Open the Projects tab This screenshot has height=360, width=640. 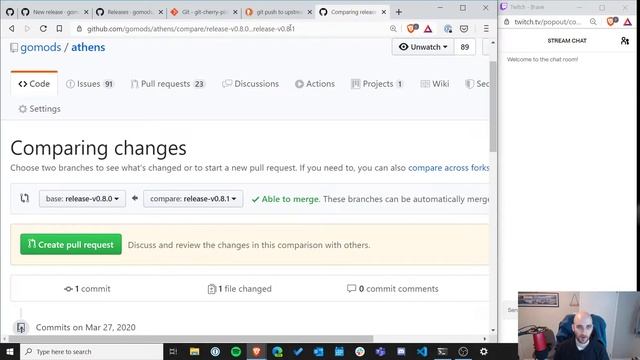coord(377,84)
